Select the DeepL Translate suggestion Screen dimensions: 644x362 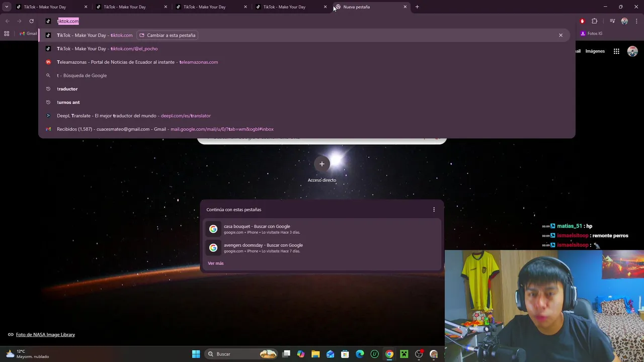click(x=307, y=116)
